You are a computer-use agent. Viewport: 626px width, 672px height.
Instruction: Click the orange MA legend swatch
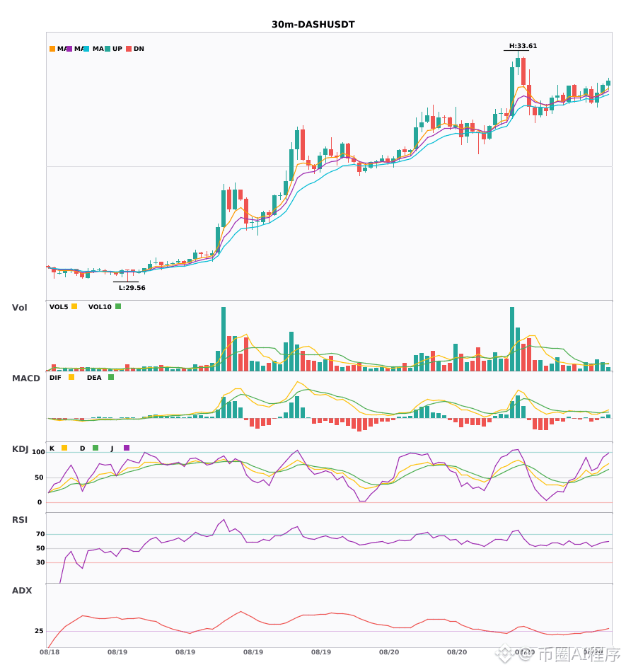click(52, 49)
